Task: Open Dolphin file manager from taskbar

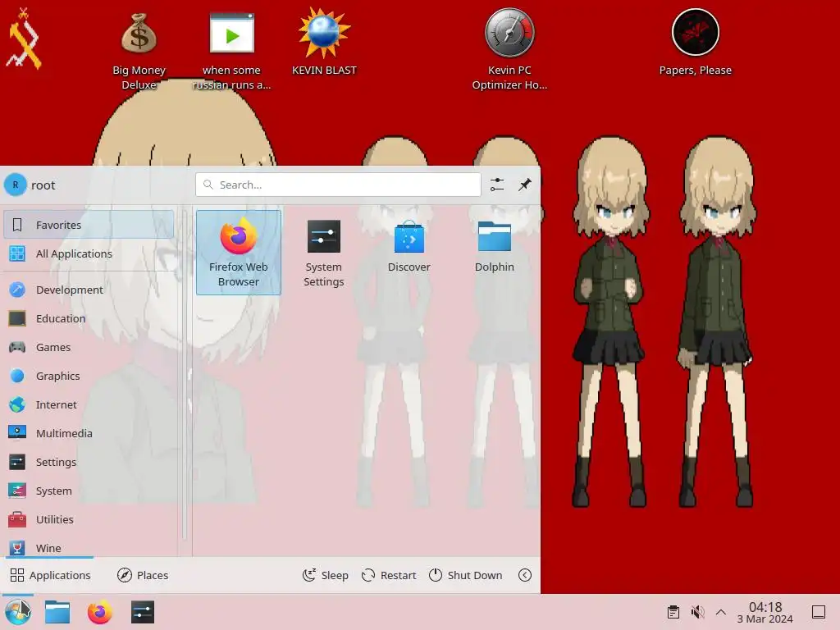Action: tap(57, 612)
